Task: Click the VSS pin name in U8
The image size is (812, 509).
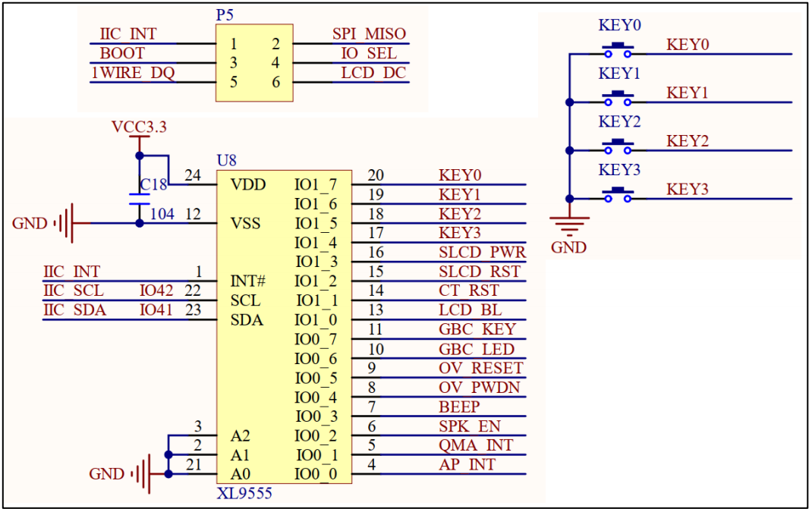Action: pos(245,223)
